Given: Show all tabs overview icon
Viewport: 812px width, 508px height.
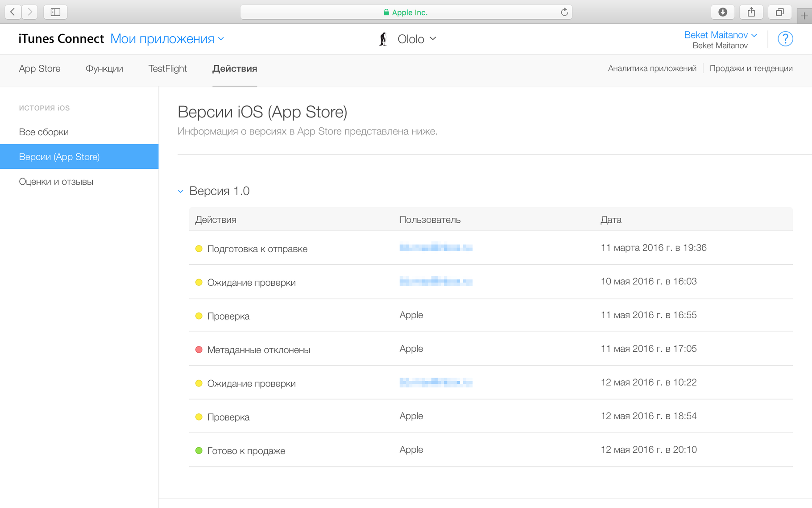Looking at the screenshot, I should click(779, 12).
